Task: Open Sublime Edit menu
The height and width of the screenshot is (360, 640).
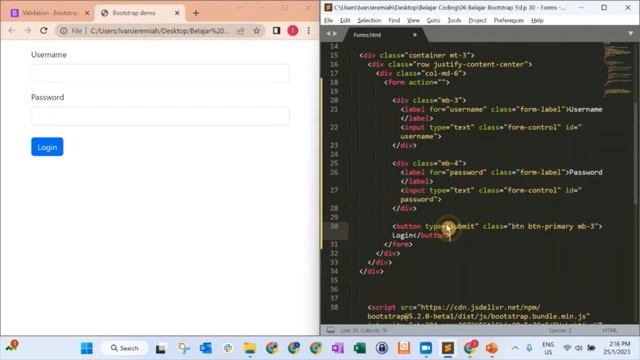Action: click(x=345, y=20)
